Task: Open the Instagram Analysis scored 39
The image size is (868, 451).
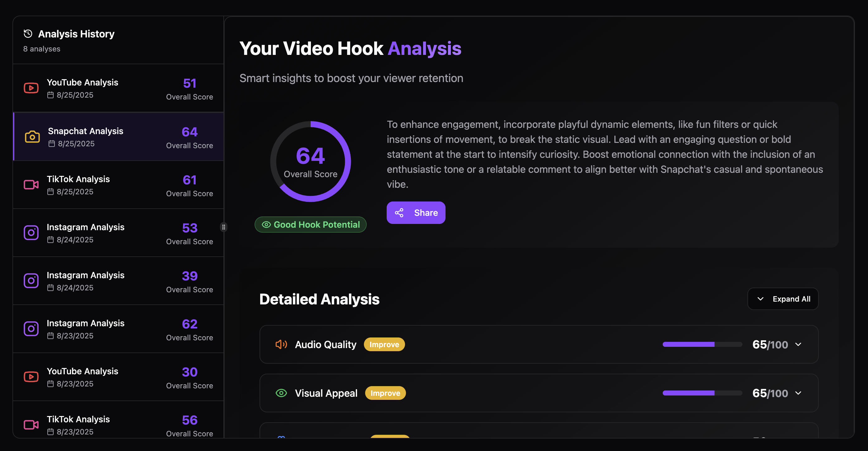Action: point(118,281)
